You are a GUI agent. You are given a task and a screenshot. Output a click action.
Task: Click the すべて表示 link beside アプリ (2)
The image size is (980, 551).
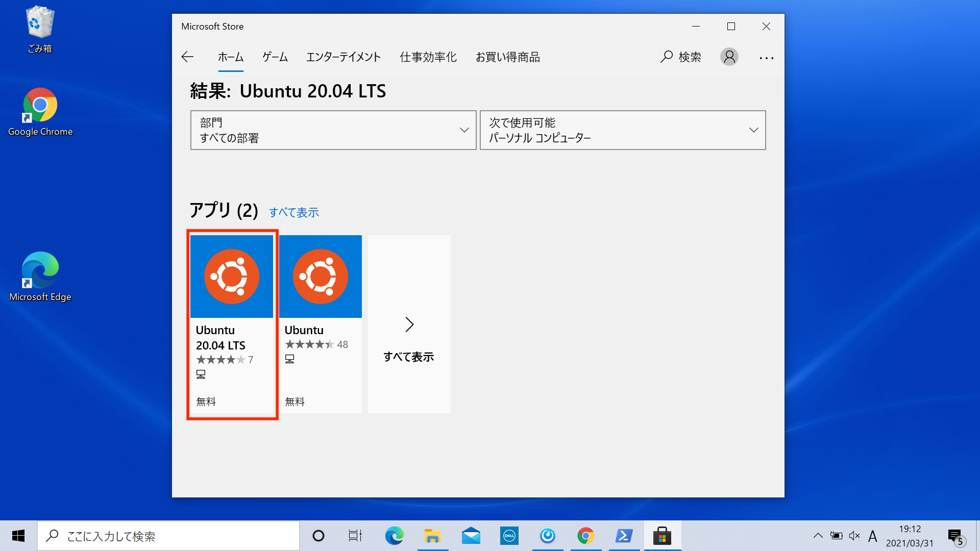pos(294,212)
